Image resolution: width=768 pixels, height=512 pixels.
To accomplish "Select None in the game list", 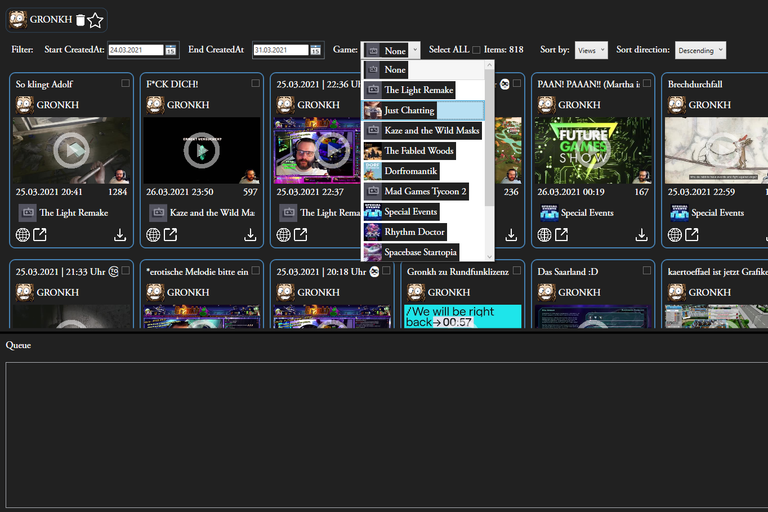I will coord(423,70).
